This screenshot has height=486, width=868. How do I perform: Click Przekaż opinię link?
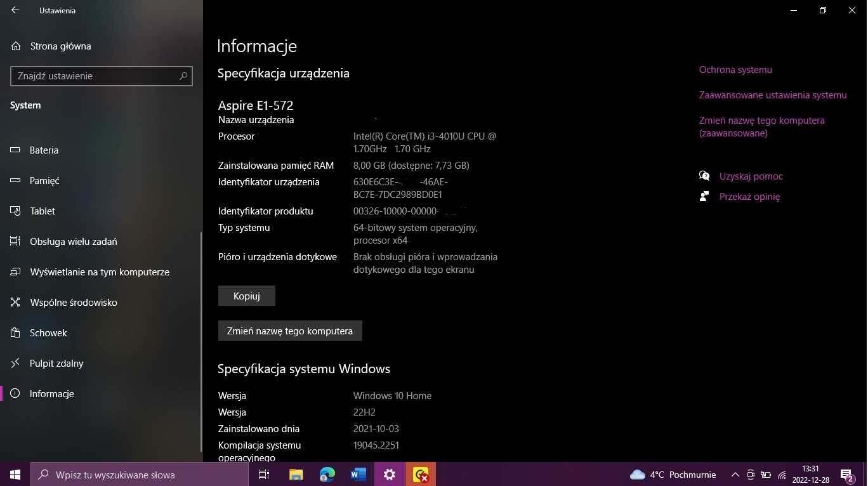pos(749,197)
